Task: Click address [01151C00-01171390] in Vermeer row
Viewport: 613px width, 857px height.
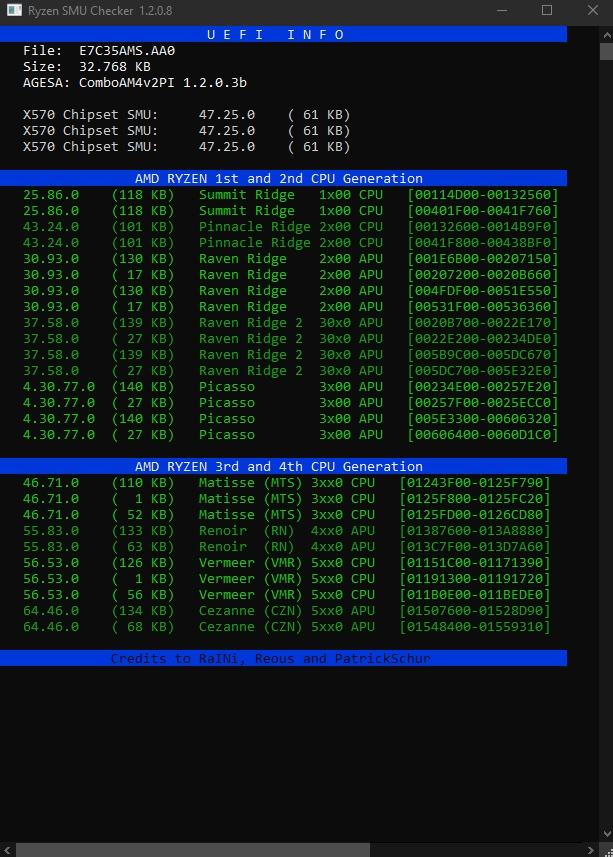Action: click(x=475, y=562)
